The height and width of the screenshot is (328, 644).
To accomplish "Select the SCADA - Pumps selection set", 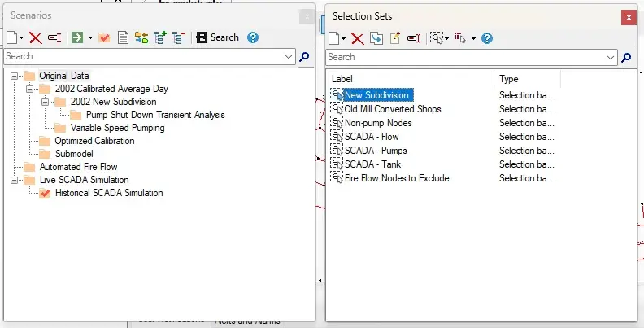I will click(376, 151).
